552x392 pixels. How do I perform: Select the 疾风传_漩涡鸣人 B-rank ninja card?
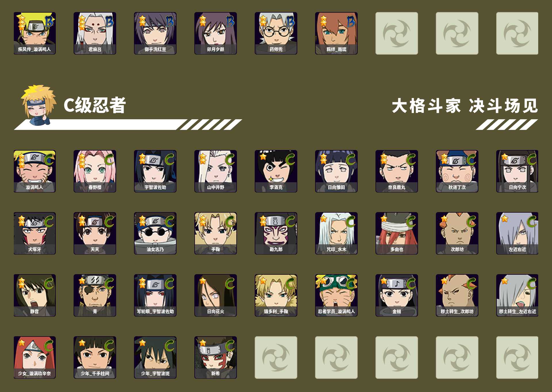34,33
